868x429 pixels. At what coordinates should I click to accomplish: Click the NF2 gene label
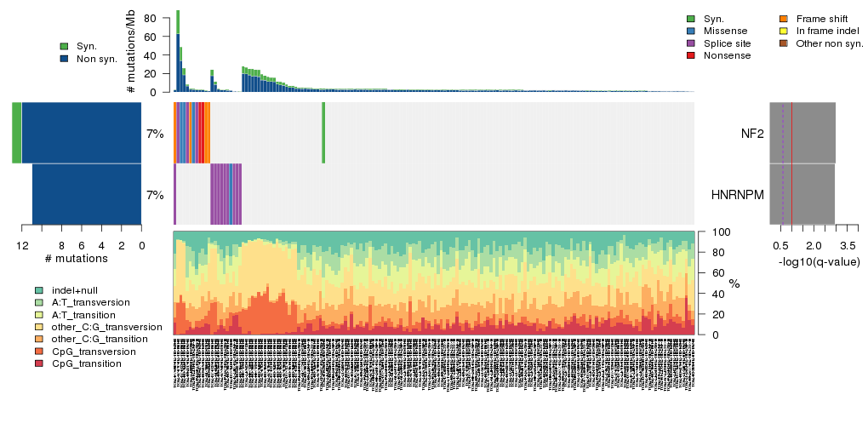point(751,134)
